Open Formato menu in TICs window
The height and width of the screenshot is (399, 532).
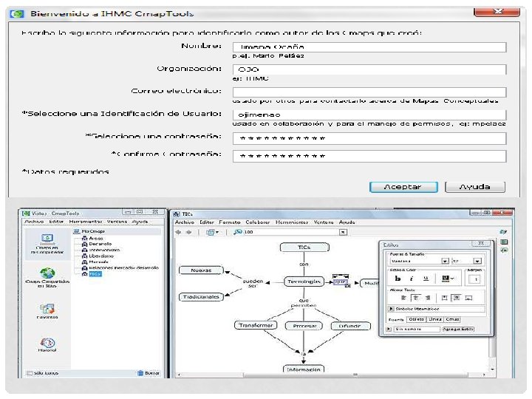point(230,222)
